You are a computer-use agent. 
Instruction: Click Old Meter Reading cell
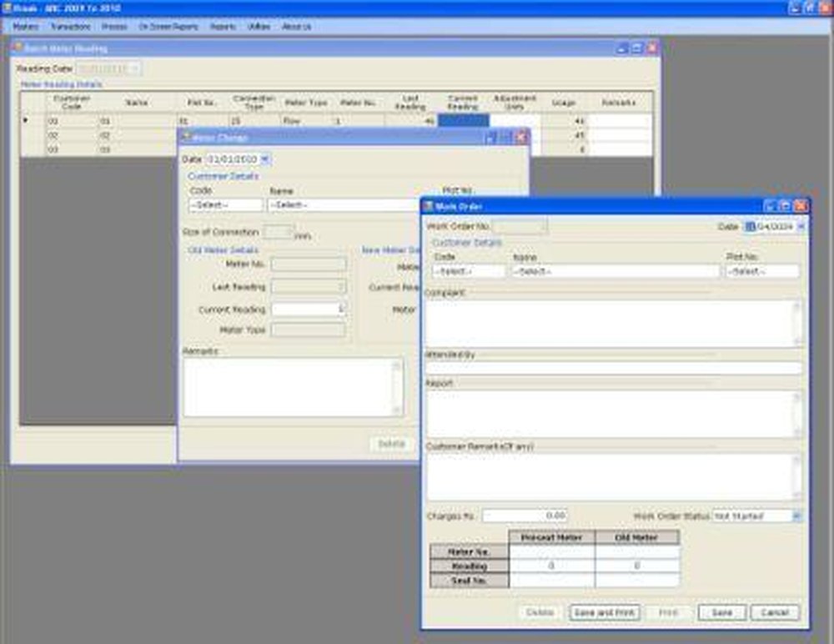[637, 566]
